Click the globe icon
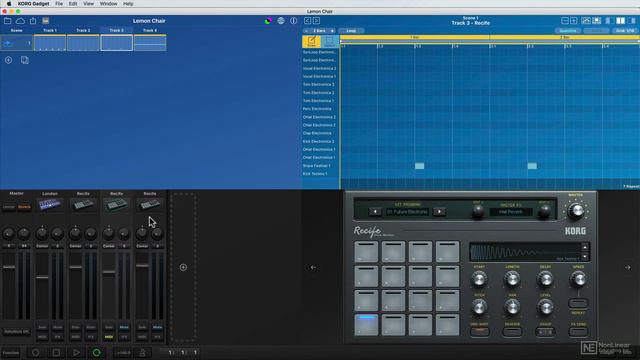The image size is (640, 360). pyautogui.click(x=281, y=21)
